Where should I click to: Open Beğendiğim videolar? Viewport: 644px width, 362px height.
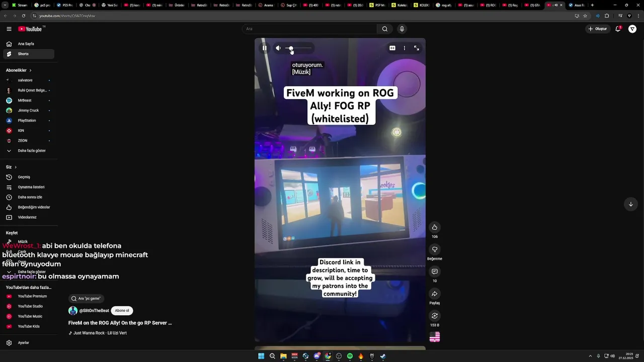[29, 207]
